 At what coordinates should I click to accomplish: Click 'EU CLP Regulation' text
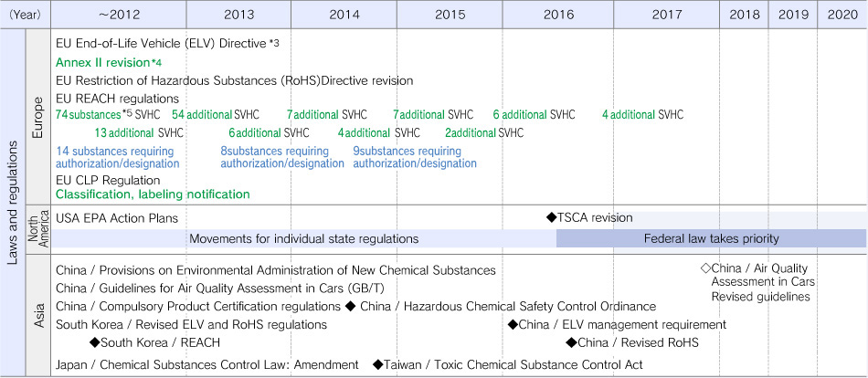coord(108,181)
